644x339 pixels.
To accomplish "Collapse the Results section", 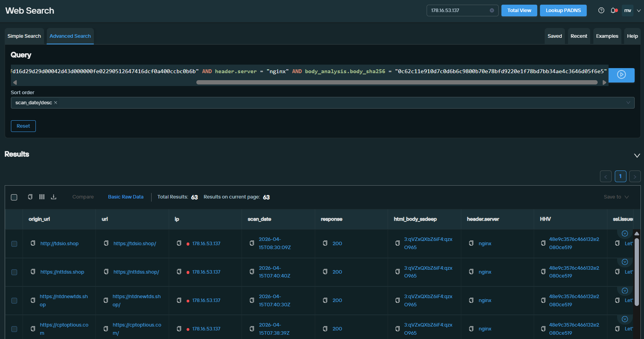I will pos(637,155).
